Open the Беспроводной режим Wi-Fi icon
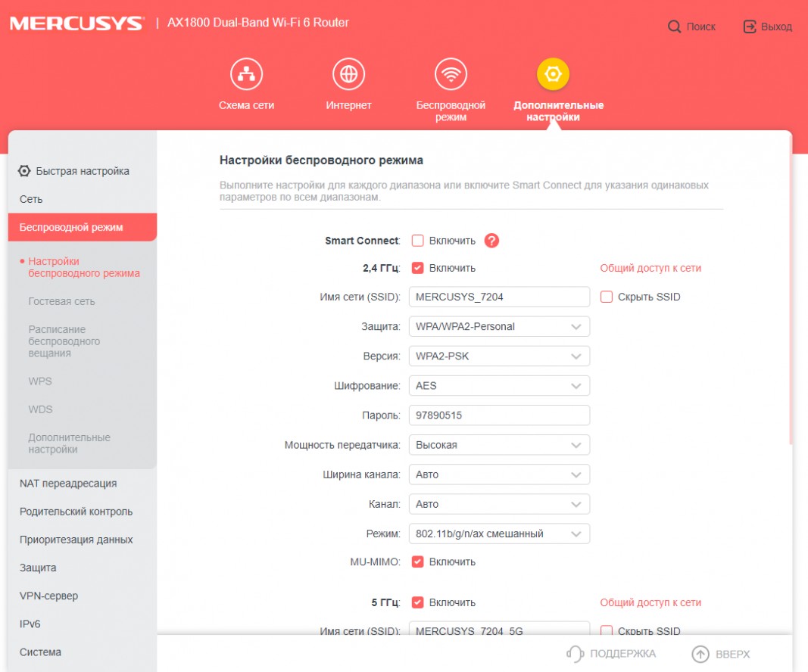The height and width of the screenshot is (672, 808). tap(451, 74)
